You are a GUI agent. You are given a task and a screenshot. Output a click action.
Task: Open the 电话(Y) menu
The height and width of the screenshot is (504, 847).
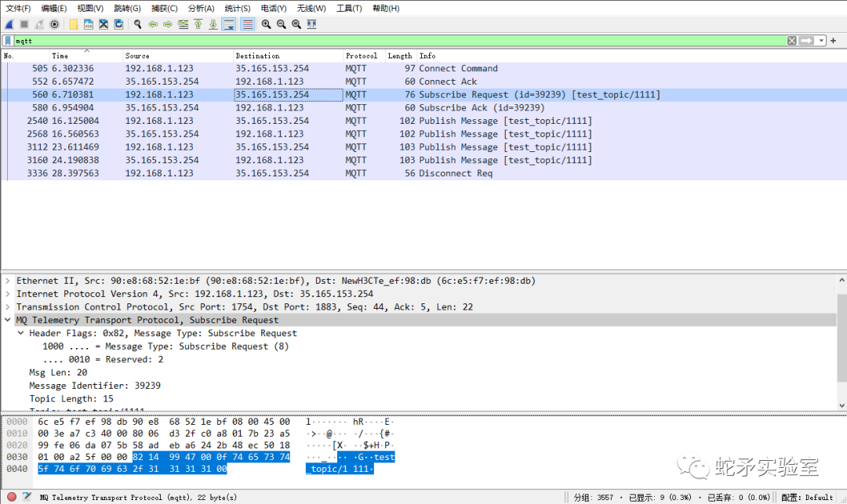274,8
